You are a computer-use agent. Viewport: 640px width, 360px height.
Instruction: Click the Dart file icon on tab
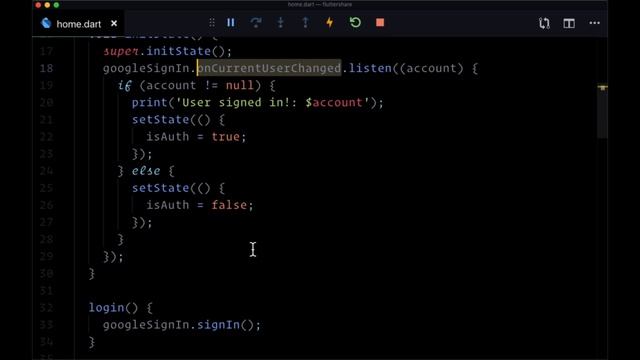46,23
